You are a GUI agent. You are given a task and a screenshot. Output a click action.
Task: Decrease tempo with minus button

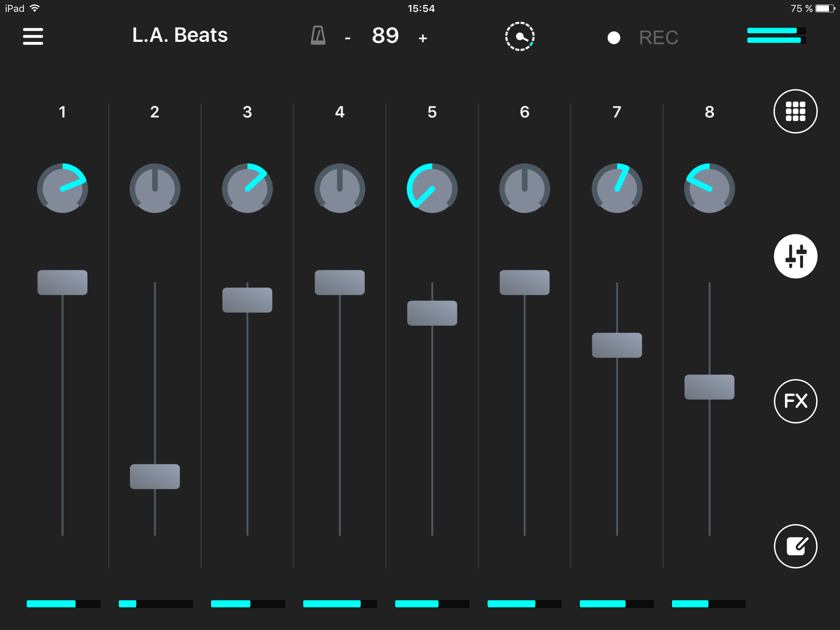347,39
